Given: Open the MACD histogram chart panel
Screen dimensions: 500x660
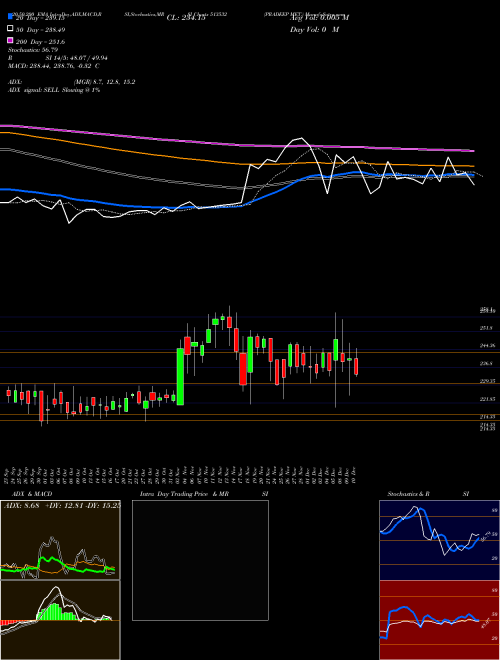Looking at the screenshot, I should pos(60,620).
